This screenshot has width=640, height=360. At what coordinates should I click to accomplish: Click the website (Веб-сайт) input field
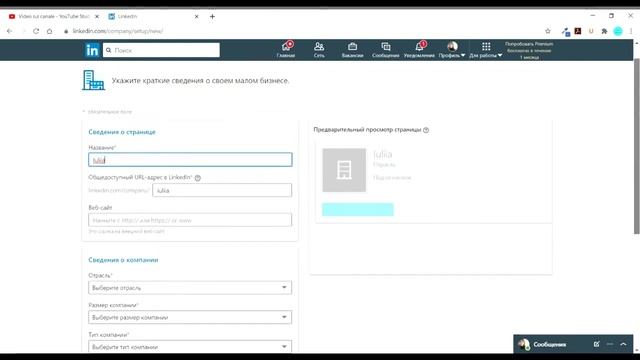point(190,220)
